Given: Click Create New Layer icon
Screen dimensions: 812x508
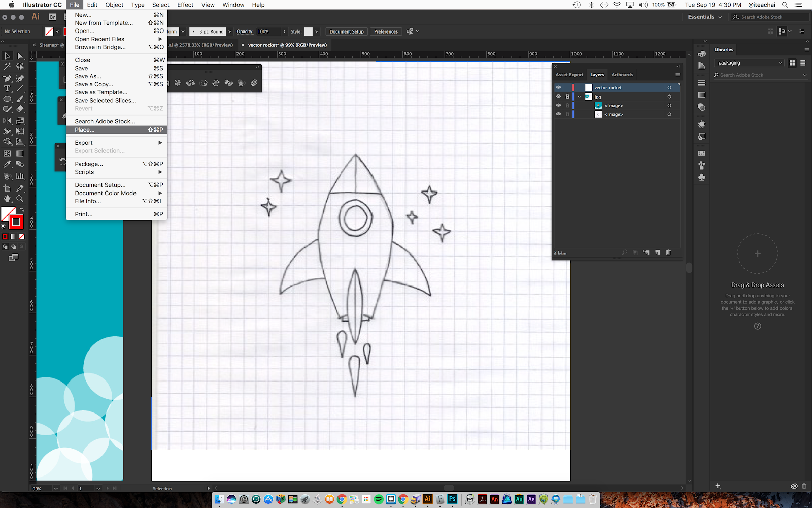Looking at the screenshot, I should point(657,252).
